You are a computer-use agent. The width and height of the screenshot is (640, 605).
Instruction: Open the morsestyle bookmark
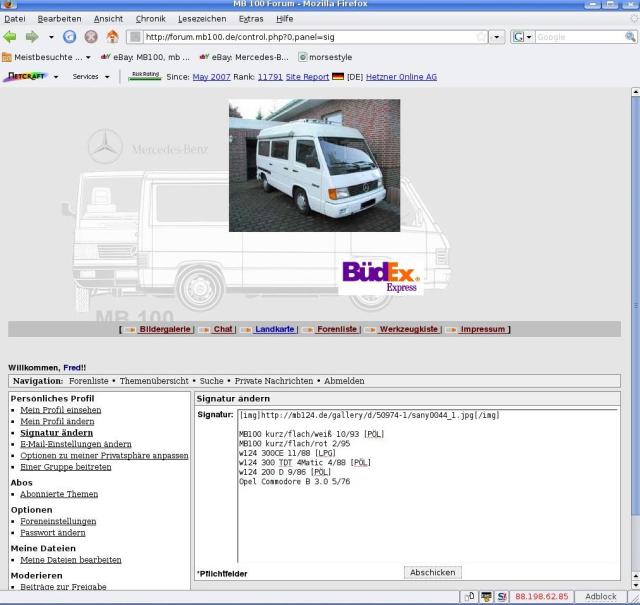[325, 57]
